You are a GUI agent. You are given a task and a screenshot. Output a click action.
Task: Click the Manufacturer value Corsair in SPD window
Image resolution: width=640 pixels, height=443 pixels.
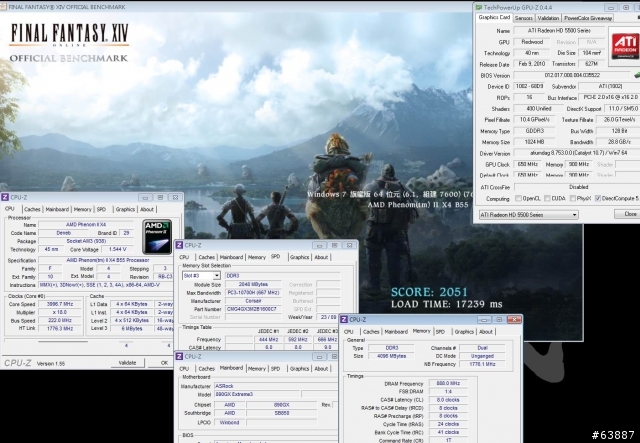pos(253,301)
